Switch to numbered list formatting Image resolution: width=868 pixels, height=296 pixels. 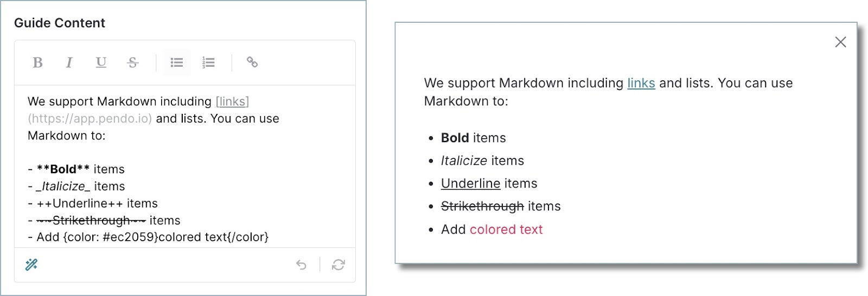(208, 62)
